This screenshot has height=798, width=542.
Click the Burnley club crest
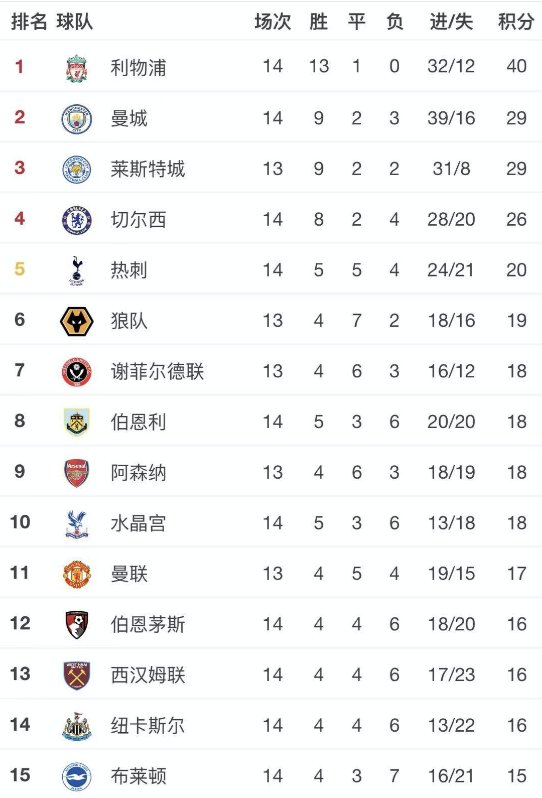[x=77, y=422]
